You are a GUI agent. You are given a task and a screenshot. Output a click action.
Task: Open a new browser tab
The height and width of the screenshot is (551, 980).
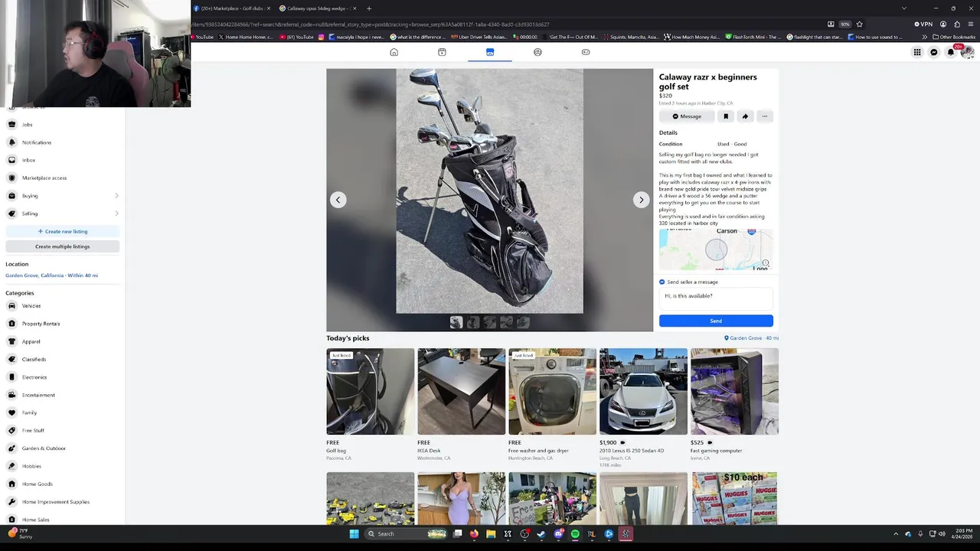369,8
